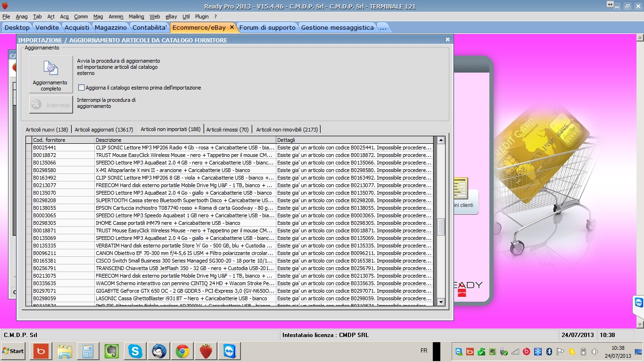Launch Calculator from the taskbar
The width and height of the screenshot is (644, 362).
click(88, 351)
